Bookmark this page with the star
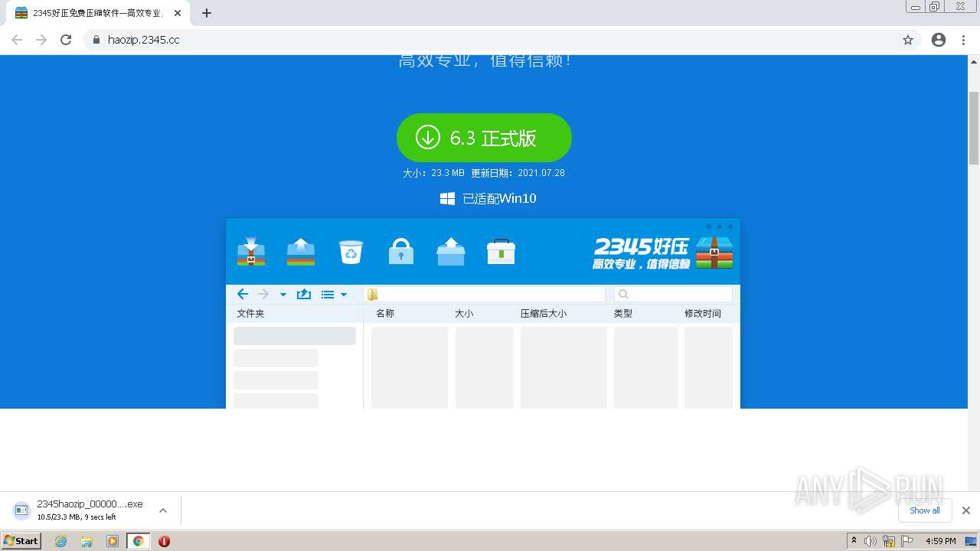 pos(908,40)
